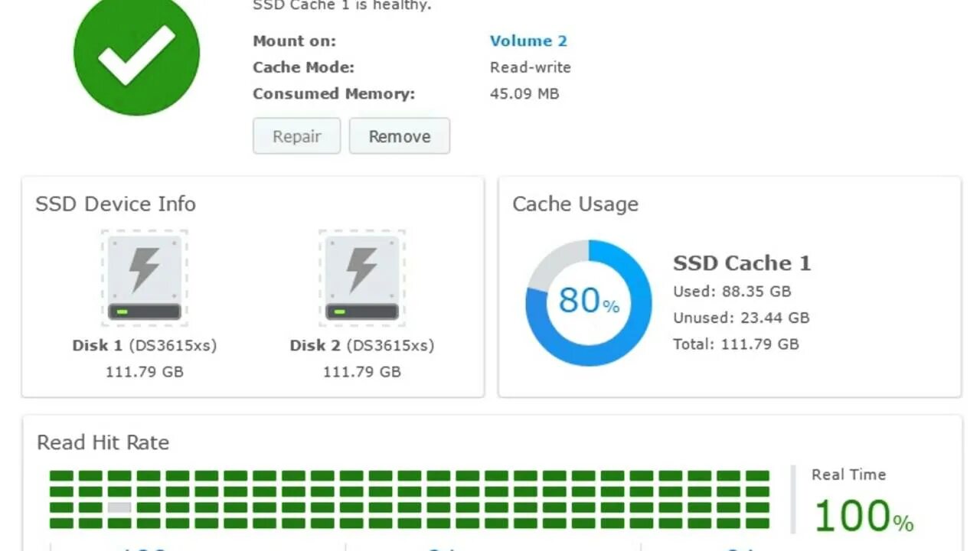Click the gray block in Read Hit Rate grid
The image size is (980, 551).
coord(119,507)
